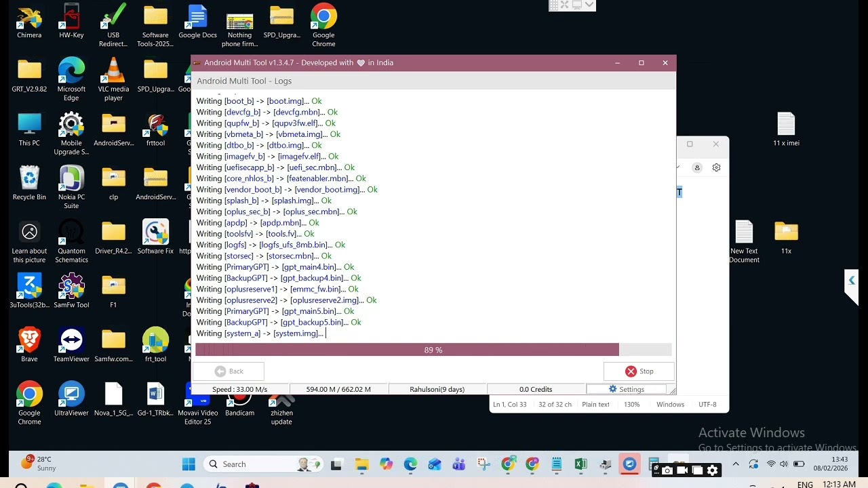Click the log line Writing [oplusreserve2]
This screenshot has width=868, height=488.
(286, 300)
